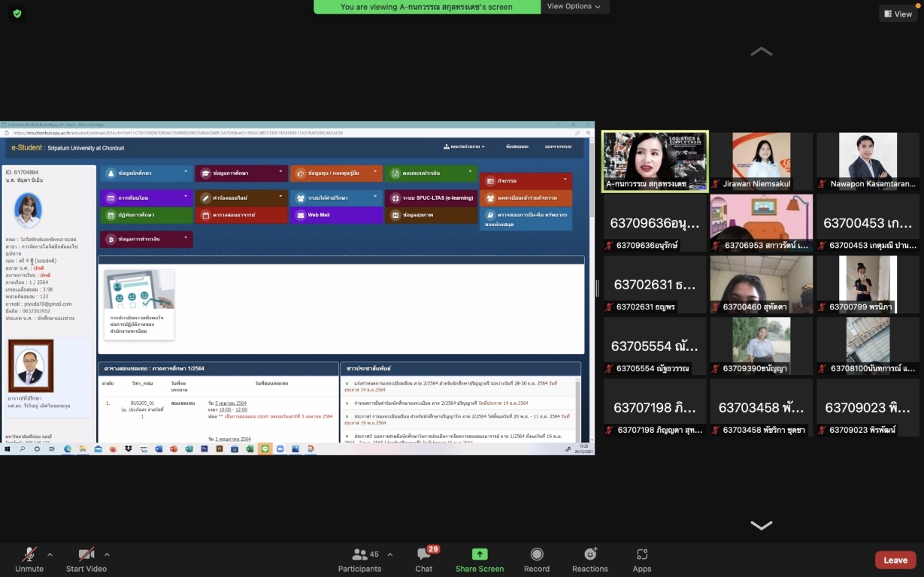
Task: Open Microsoft Edge from the shared taskbar
Action: pos(67,449)
